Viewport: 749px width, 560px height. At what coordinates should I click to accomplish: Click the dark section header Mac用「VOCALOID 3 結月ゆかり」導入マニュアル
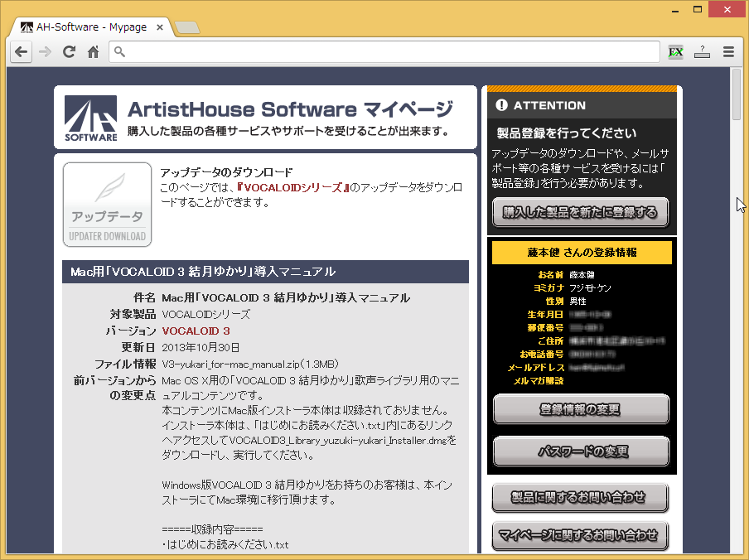coord(266,272)
